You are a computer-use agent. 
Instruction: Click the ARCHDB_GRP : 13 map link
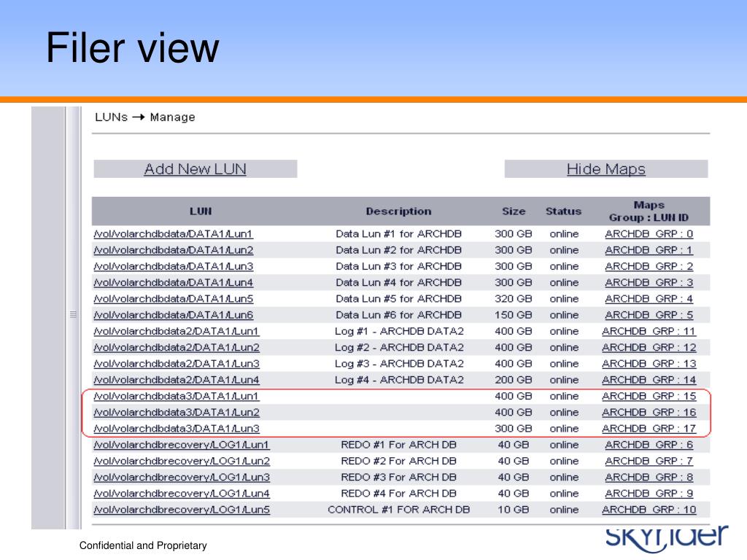(x=649, y=363)
